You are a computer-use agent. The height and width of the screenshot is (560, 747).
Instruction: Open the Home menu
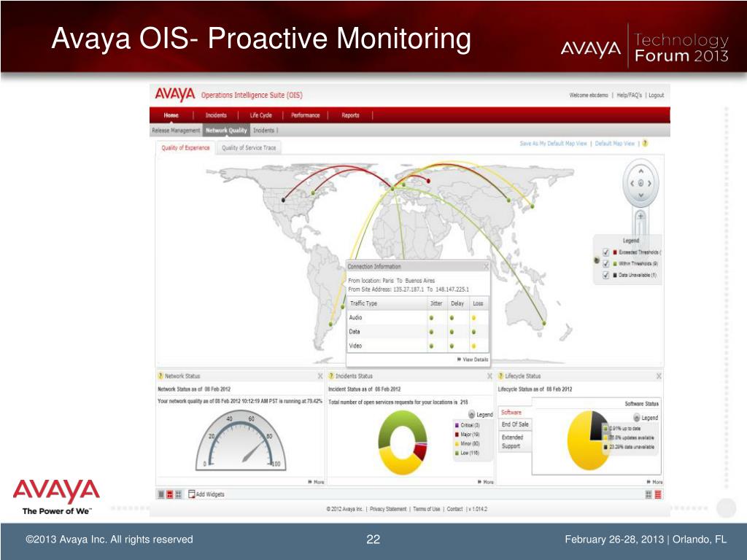click(x=171, y=115)
